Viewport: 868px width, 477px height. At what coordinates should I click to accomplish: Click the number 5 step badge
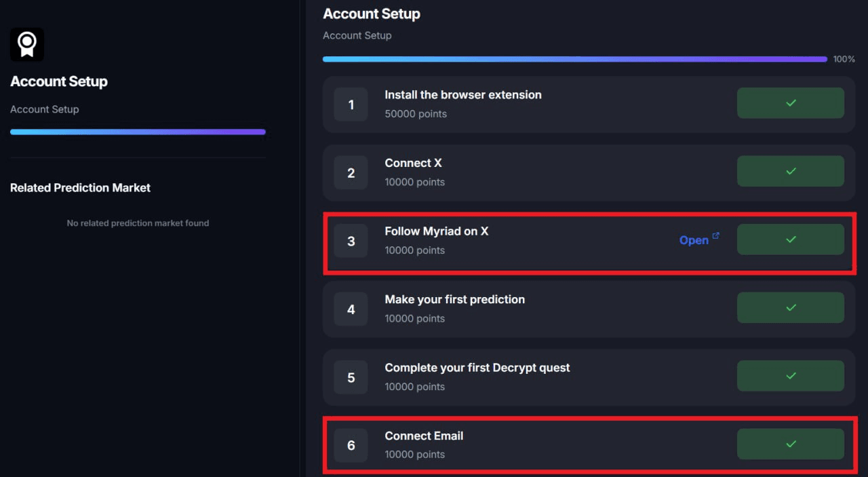pos(351,377)
